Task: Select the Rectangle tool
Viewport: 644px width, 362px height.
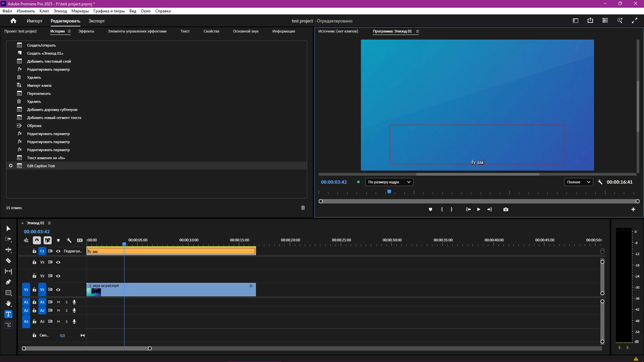Action: coord(8,293)
